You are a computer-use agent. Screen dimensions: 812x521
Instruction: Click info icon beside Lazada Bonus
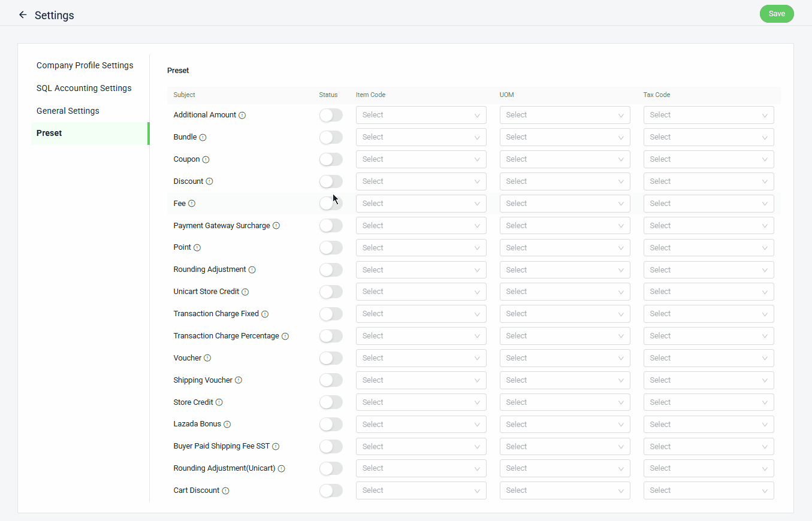point(227,425)
